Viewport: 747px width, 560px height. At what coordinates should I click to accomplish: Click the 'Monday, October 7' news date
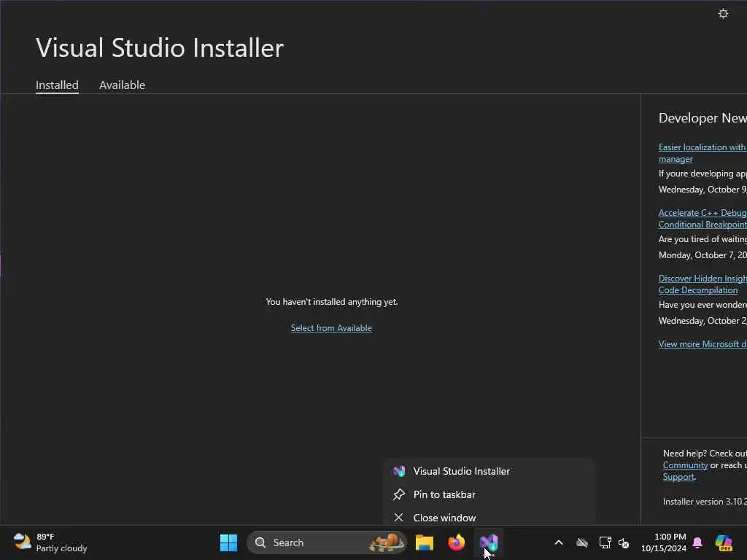click(x=703, y=255)
